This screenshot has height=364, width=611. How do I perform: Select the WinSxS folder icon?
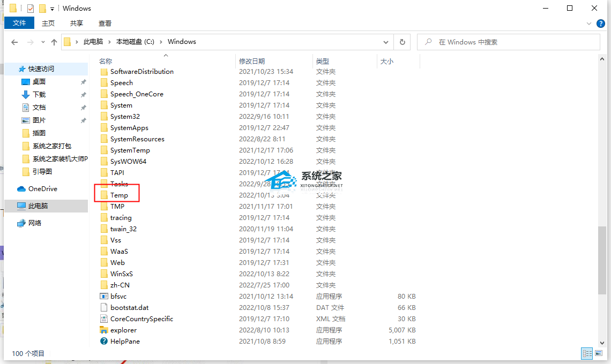(104, 274)
